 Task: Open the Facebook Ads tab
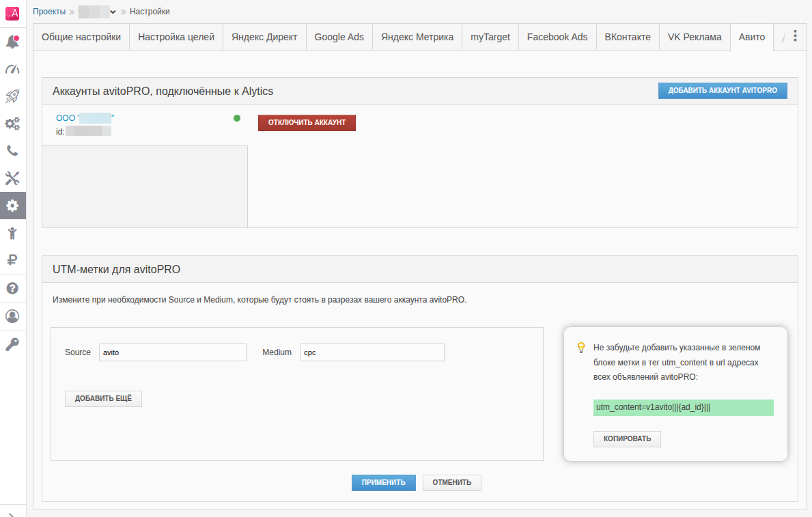(x=557, y=37)
